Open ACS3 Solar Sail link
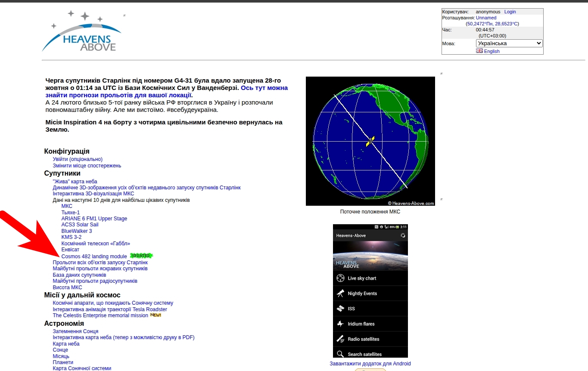Image resolution: width=588 pixels, height=371 pixels. click(x=80, y=225)
